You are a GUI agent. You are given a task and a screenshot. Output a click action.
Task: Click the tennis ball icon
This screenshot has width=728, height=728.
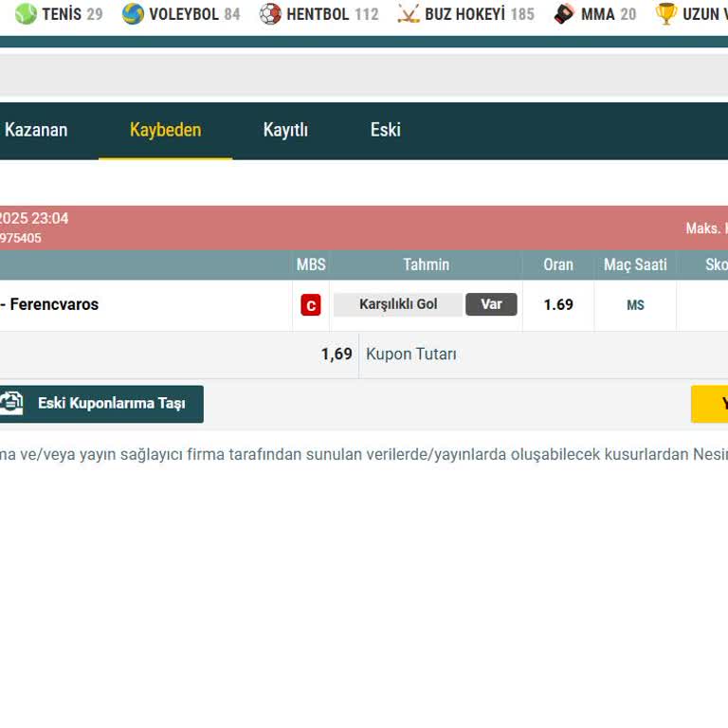coord(26,14)
